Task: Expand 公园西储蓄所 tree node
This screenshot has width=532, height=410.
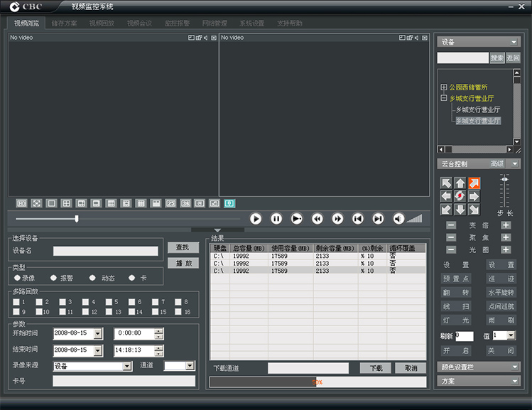Action: [443, 87]
